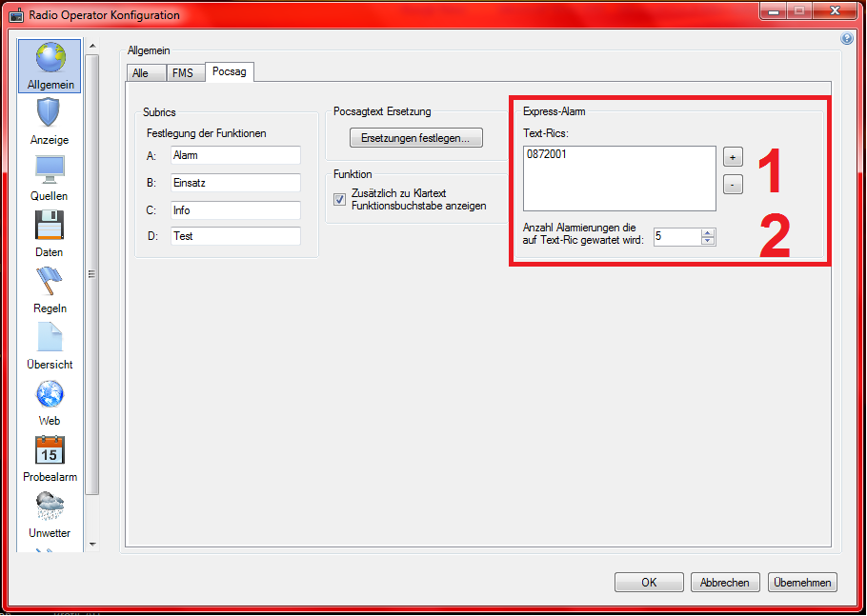Click the Anzahl Alarmierungen number field
The width and height of the screenshot is (867, 616).
pos(677,237)
